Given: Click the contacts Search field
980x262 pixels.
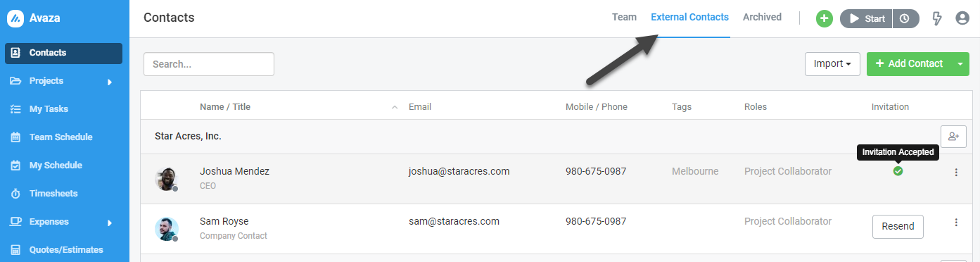Looking at the screenshot, I should [209, 64].
